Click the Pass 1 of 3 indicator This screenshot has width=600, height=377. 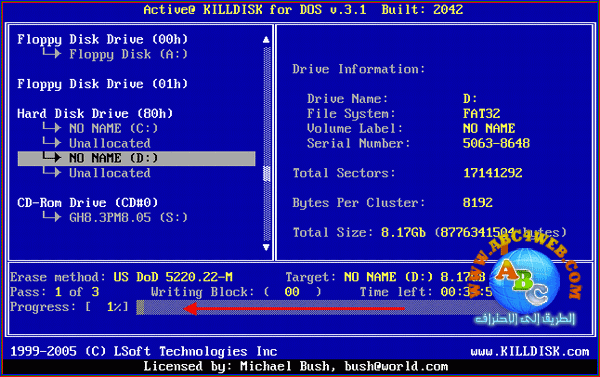(55, 292)
